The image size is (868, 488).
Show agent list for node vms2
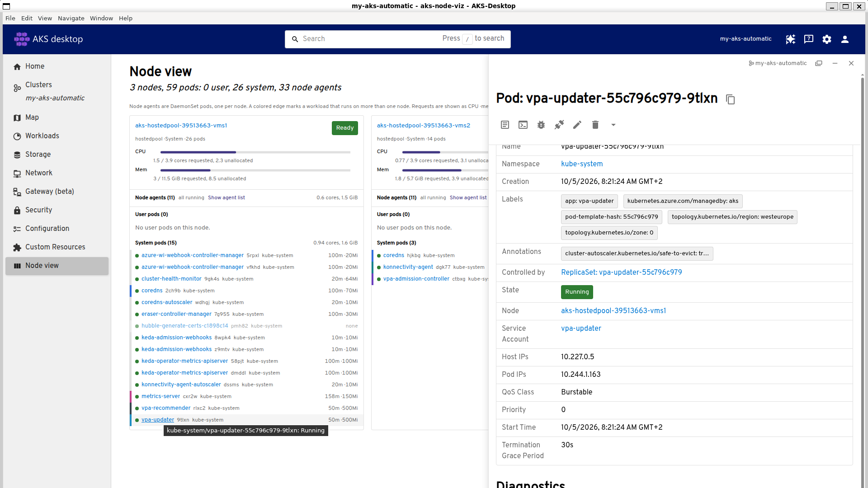coord(468,198)
